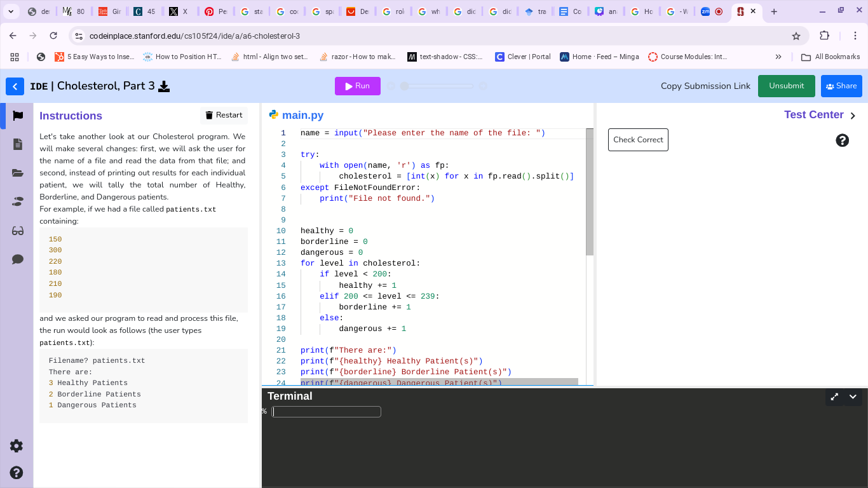This screenshot has height=488, width=868.
Task: Click the Test Center help question icon
Action: pos(843,140)
